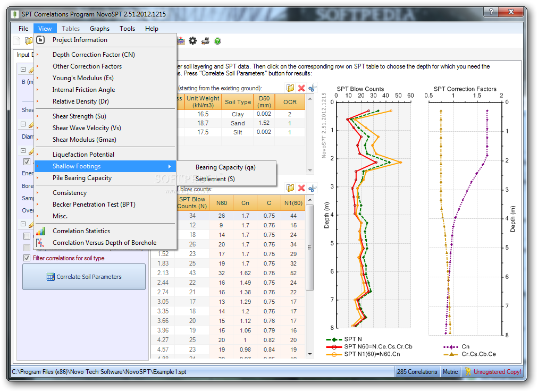Open the Tools menu
This screenshot has width=538, height=392.
pos(127,29)
